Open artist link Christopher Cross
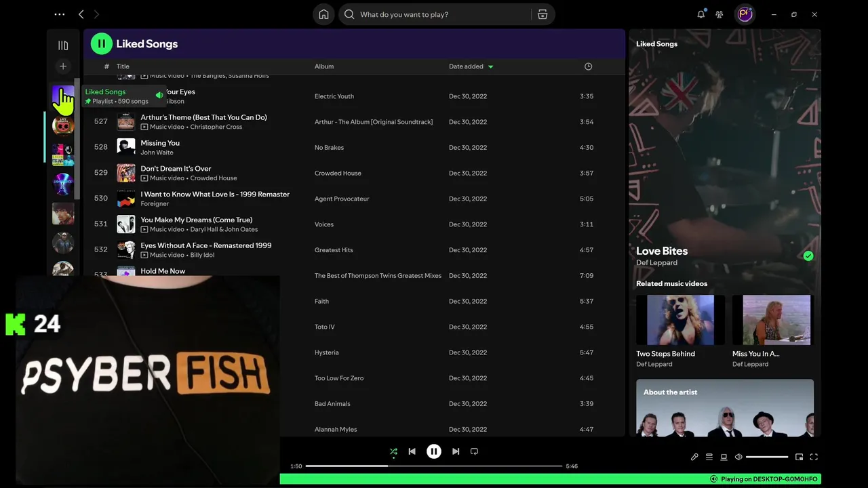The image size is (868, 488). 216,127
